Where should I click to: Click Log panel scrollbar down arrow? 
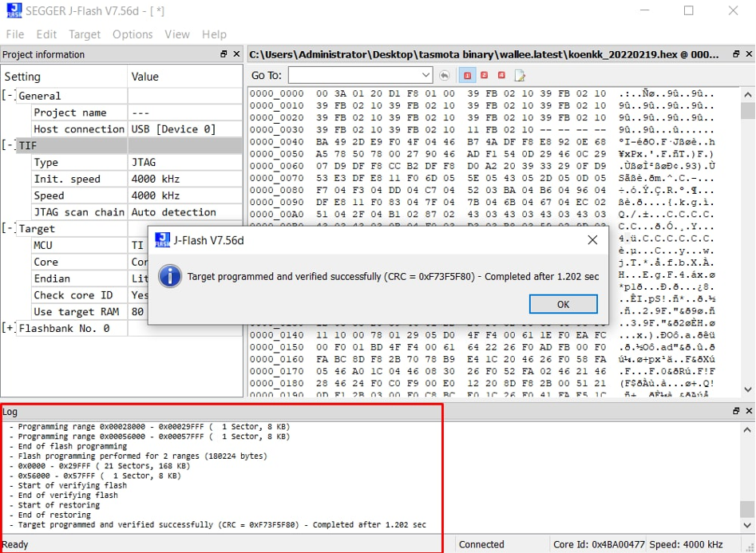747,525
